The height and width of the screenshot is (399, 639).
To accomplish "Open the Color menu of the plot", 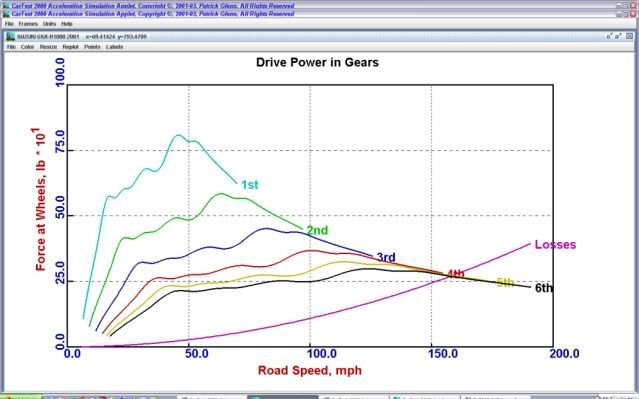I will click(27, 47).
